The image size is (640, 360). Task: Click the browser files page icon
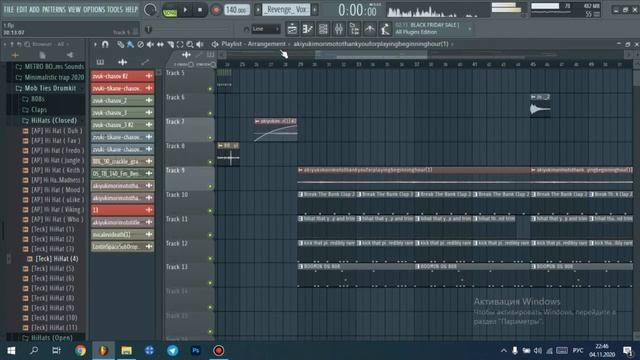[42, 55]
